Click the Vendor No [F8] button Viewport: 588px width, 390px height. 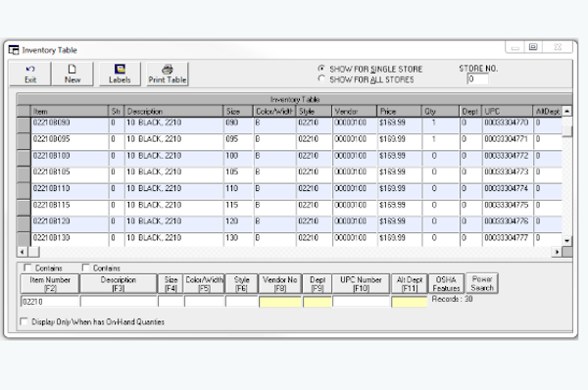point(280,283)
